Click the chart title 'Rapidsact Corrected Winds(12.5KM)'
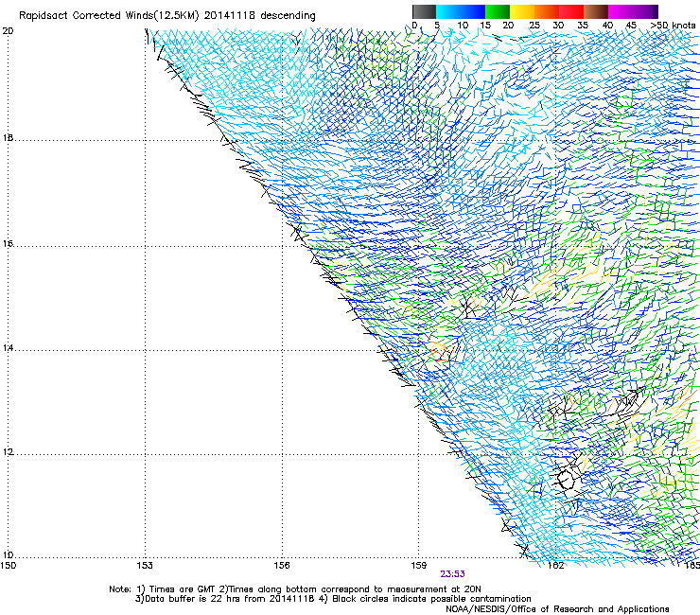This screenshot has width=700, height=615. coord(109,16)
